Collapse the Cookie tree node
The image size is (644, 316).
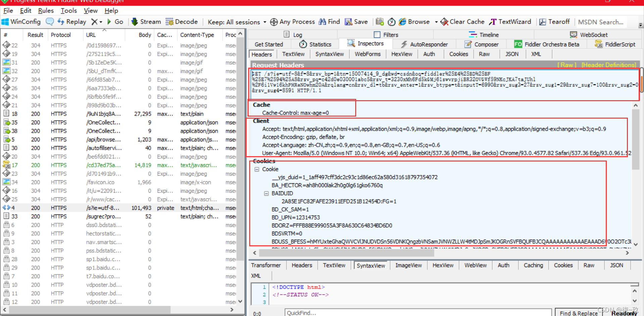[257, 169]
